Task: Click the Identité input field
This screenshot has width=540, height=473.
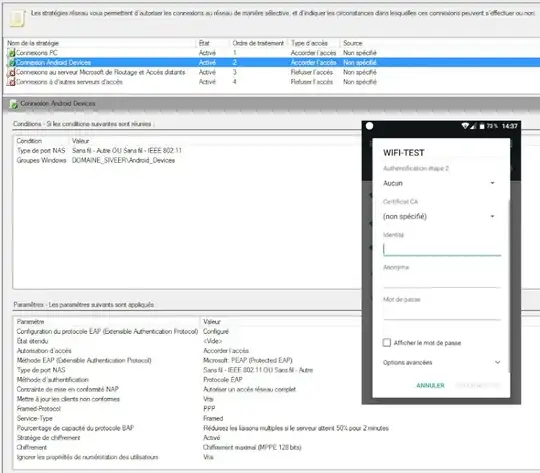Action: click(x=442, y=249)
